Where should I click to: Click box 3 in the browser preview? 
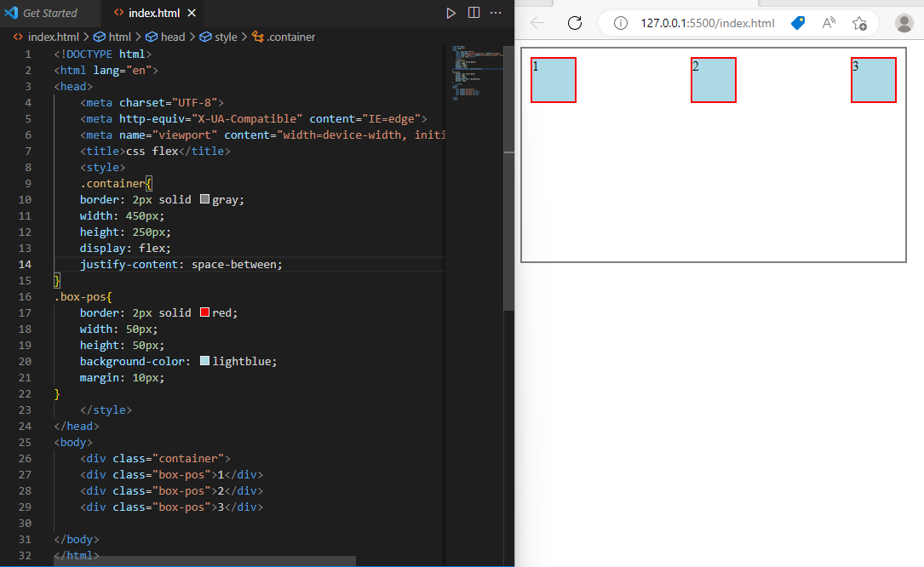[874, 80]
